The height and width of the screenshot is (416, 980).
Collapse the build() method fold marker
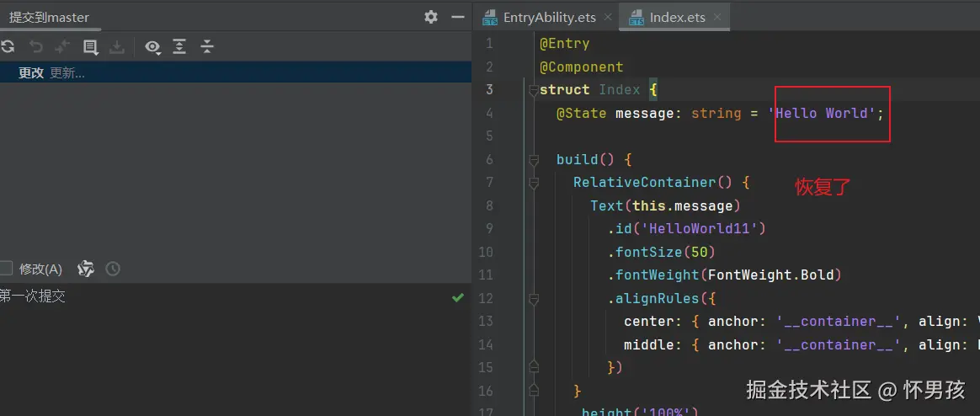tap(533, 160)
